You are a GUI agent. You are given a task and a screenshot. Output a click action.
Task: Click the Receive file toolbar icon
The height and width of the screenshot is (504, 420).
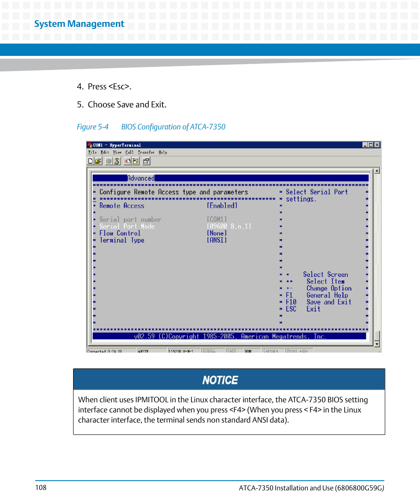click(136, 161)
